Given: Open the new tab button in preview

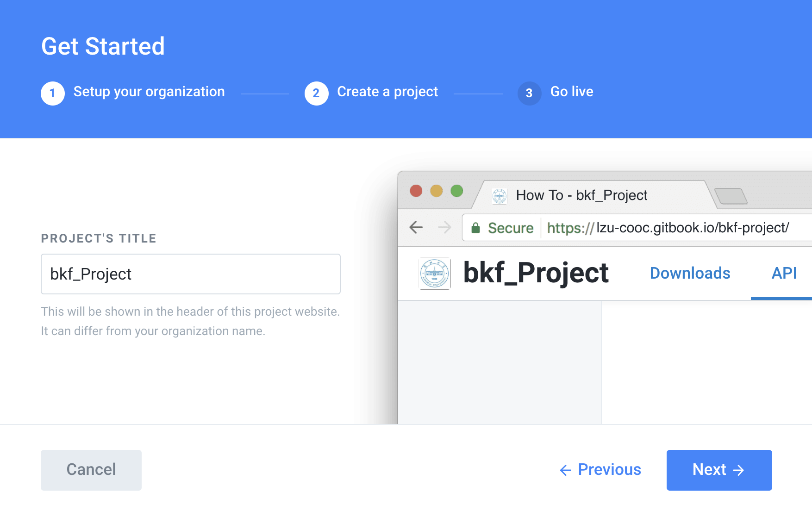Looking at the screenshot, I should 731,196.
